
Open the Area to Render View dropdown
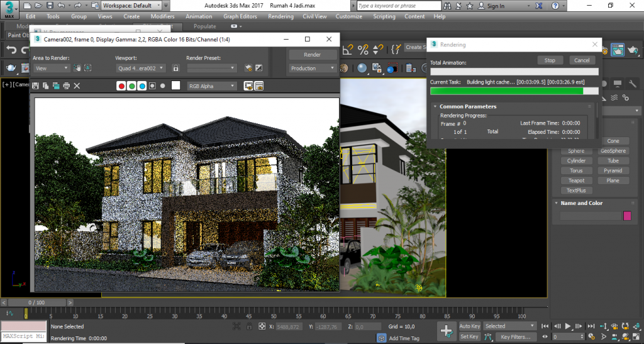(x=52, y=68)
